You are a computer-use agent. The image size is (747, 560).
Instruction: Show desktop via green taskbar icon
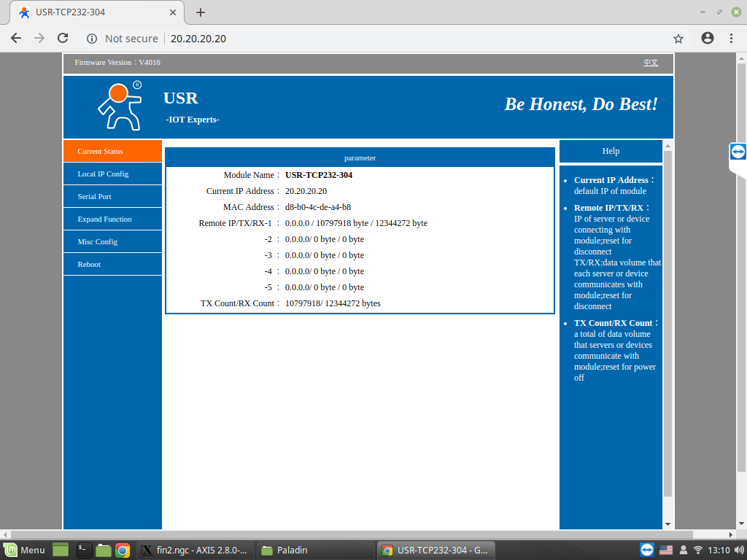pyautogui.click(x=61, y=550)
